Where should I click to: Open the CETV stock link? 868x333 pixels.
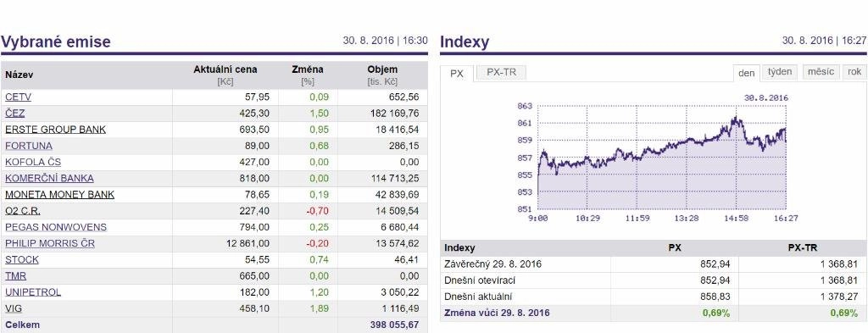point(19,97)
